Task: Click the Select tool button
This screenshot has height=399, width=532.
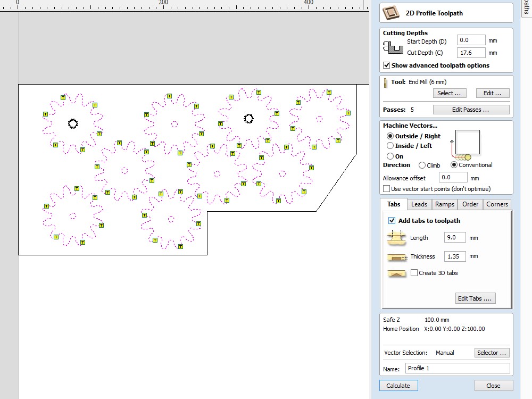Action: point(449,93)
